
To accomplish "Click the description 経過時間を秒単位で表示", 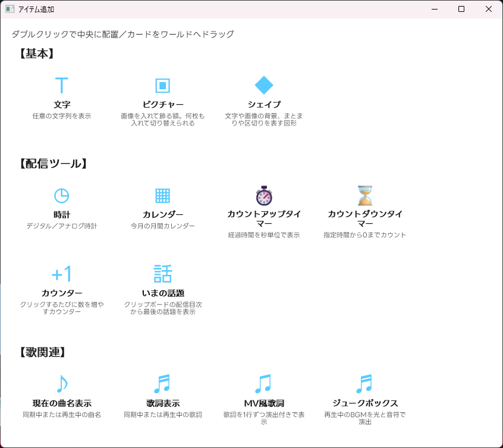I will tap(264, 235).
